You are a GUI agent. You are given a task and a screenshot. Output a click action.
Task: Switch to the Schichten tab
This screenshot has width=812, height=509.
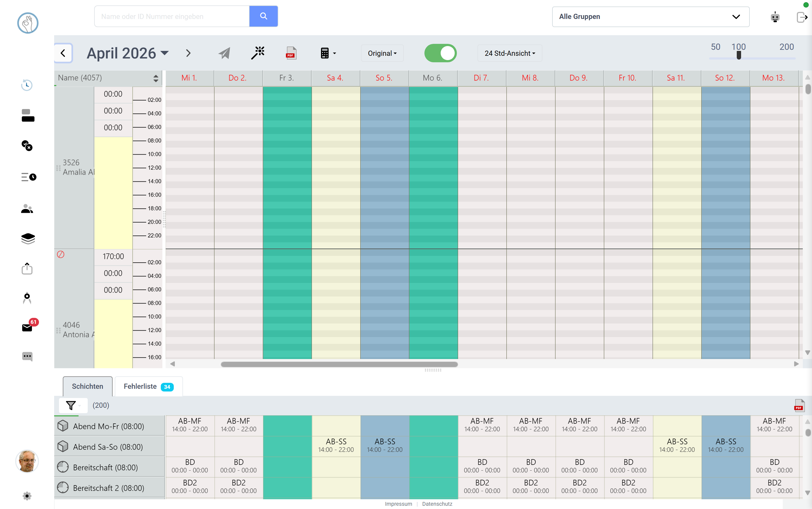(x=87, y=386)
